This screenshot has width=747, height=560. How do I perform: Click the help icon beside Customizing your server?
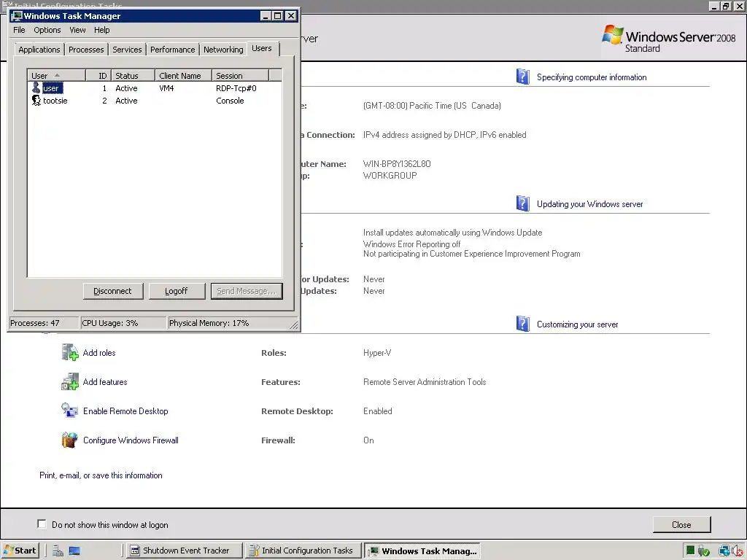coord(522,324)
